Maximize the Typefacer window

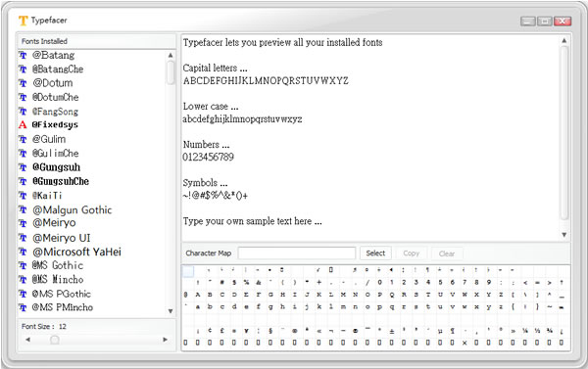coord(544,22)
